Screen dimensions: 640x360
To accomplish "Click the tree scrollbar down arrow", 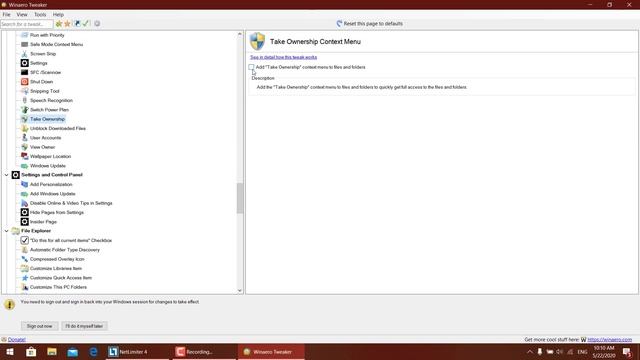I will point(240,291).
